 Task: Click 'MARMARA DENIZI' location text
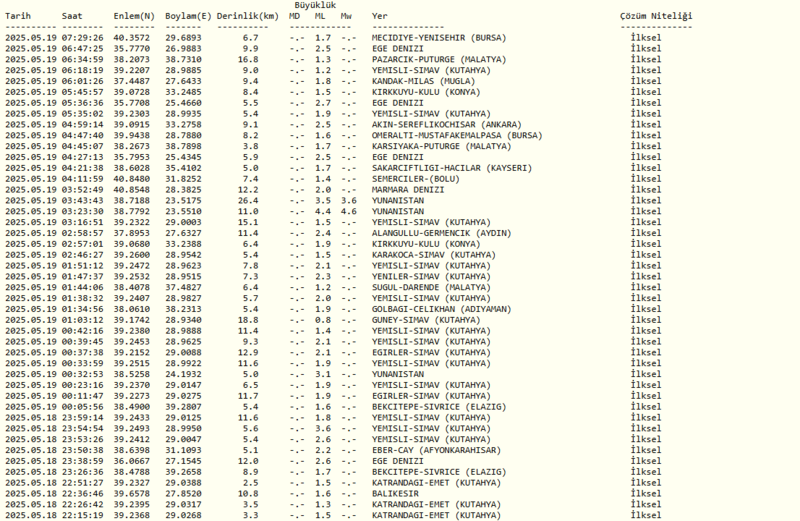pos(408,189)
